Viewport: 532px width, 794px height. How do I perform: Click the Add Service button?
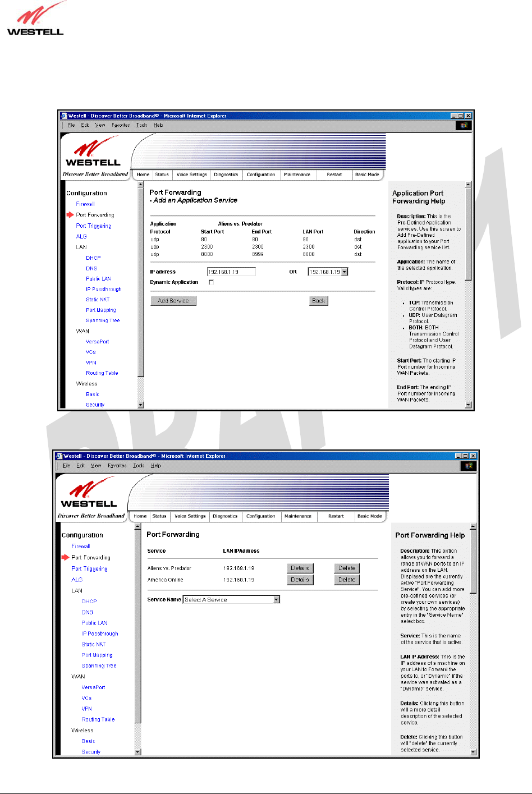coord(173,301)
